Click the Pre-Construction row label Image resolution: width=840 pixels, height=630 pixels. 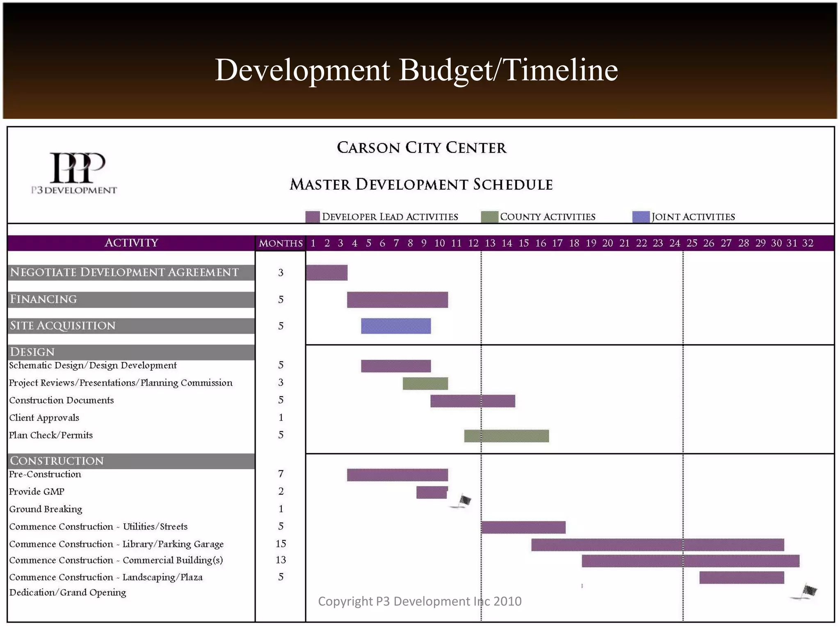point(45,474)
